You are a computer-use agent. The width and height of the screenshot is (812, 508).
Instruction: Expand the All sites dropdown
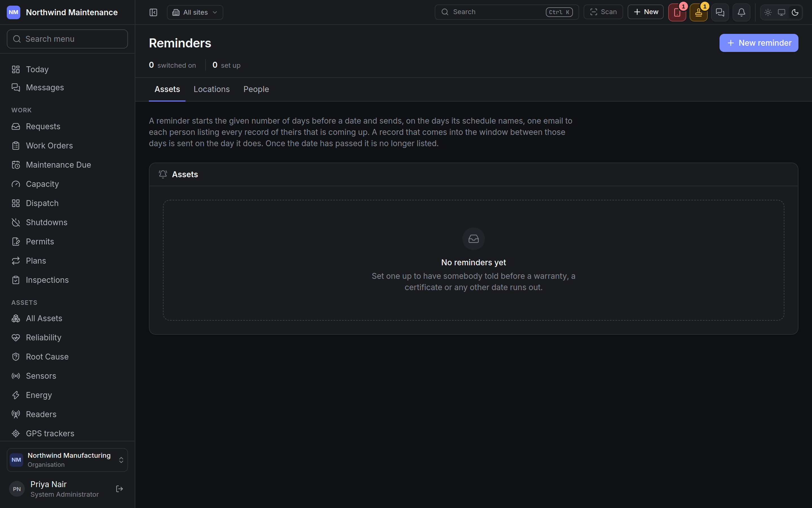click(195, 12)
